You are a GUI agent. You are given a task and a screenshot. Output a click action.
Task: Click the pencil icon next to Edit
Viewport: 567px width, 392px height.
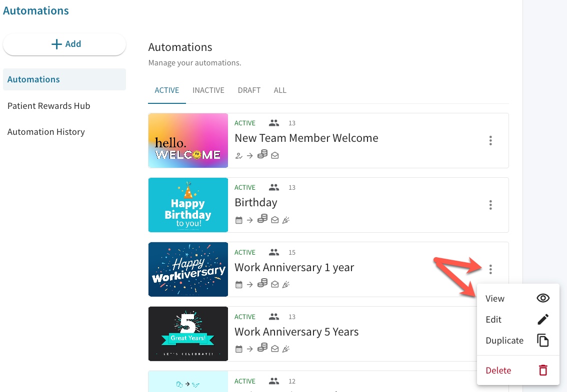tap(543, 320)
